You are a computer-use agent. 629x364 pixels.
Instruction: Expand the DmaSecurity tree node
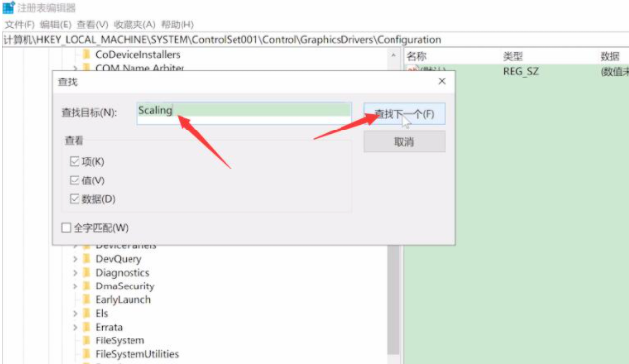click(x=75, y=286)
